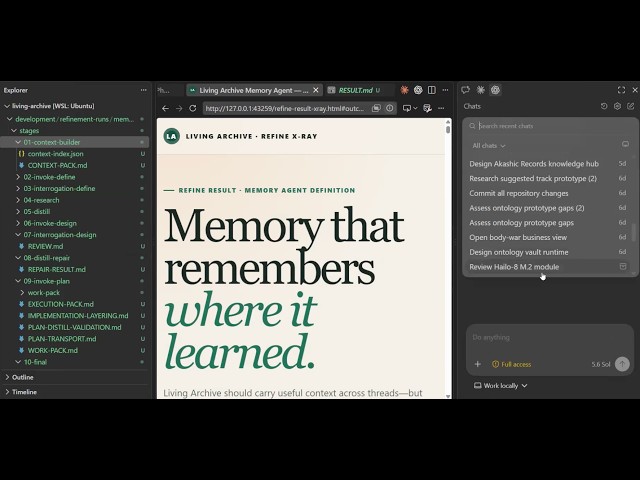Viewport: 640px width, 480px height.
Task: Go forward in the embedded browser
Action: tap(179, 108)
